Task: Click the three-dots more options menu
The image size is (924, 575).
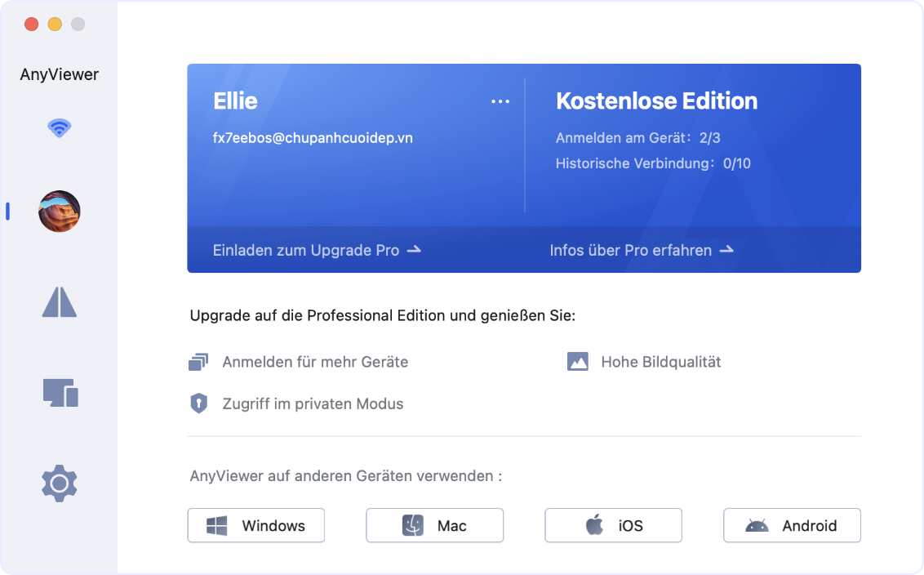Action: [x=500, y=101]
